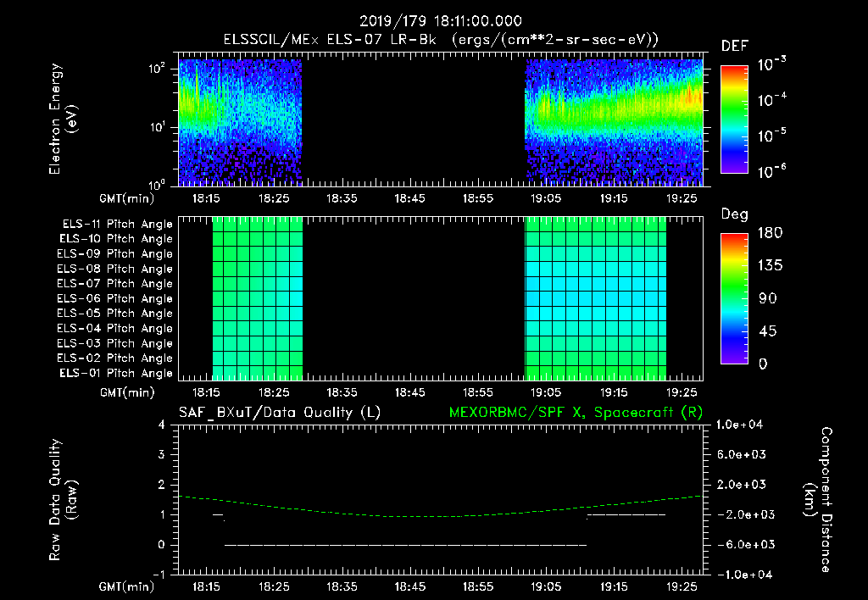
Task: Select the 'ELS-02 Pitch Angle' row label
Action: pyautogui.click(x=115, y=358)
